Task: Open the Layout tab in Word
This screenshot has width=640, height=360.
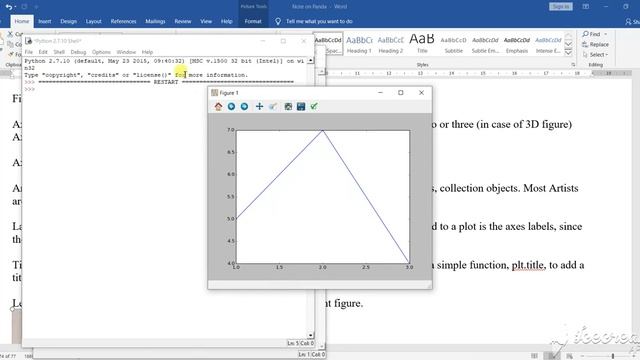Action: pyautogui.click(x=93, y=21)
